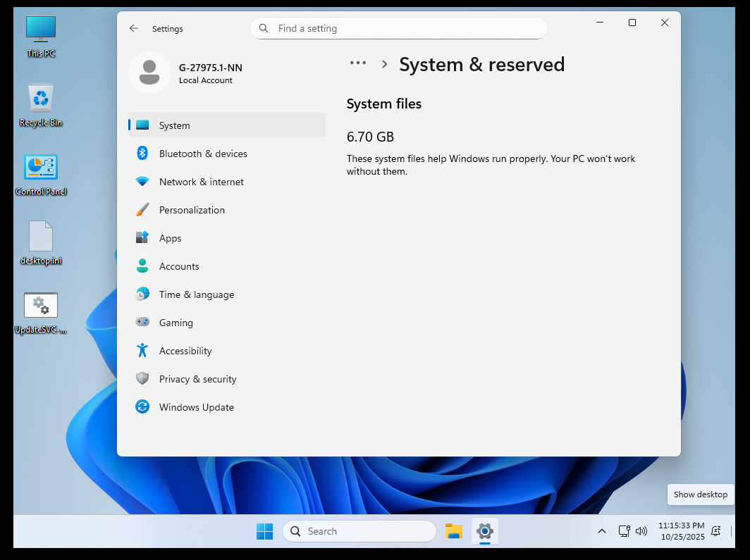Viewport: 750px width, 560px height.
Task: Open Windows Update settings
Action: 227,407
